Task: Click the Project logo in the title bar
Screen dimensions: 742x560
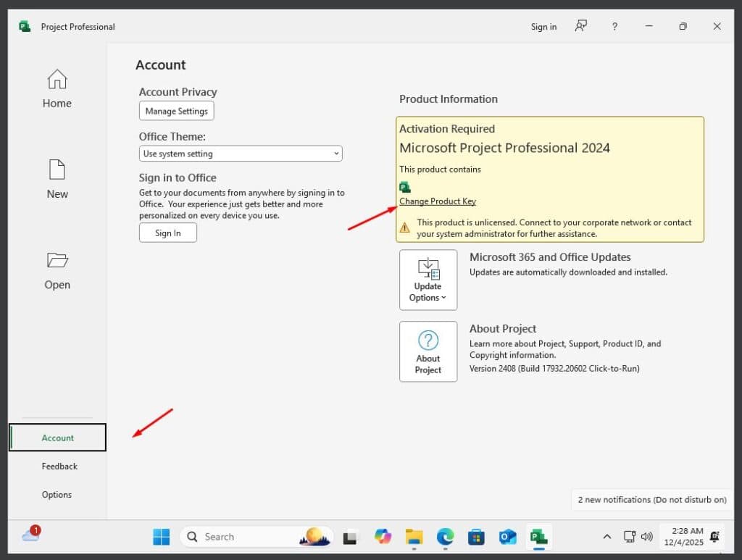Action: 24,26
